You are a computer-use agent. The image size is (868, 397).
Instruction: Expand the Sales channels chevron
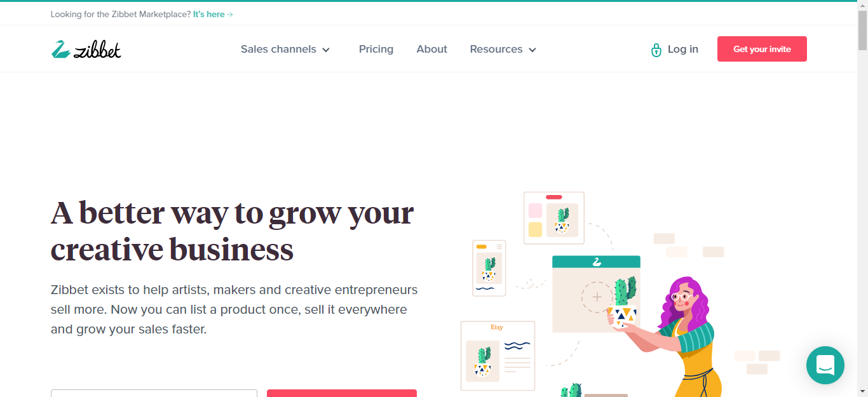pyautogui.click(x=326, y=50)
